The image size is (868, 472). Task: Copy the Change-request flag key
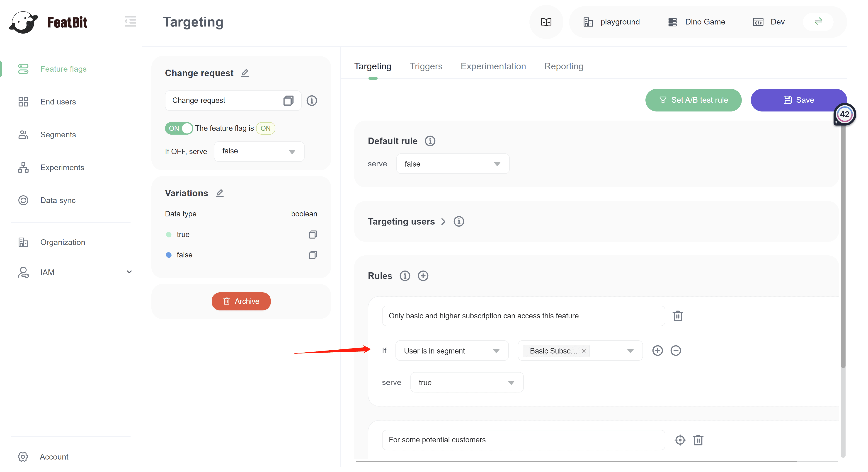point(288,100)
